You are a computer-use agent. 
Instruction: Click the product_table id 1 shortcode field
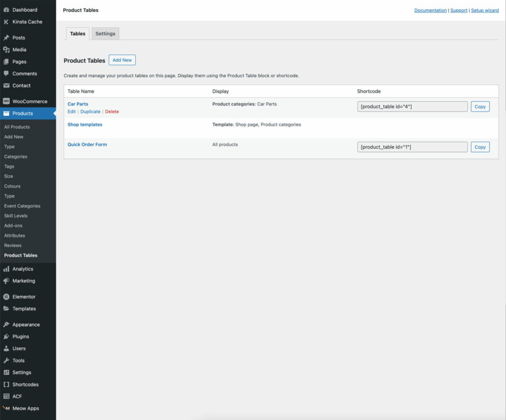pyautogui.click(x=412, y=147)
